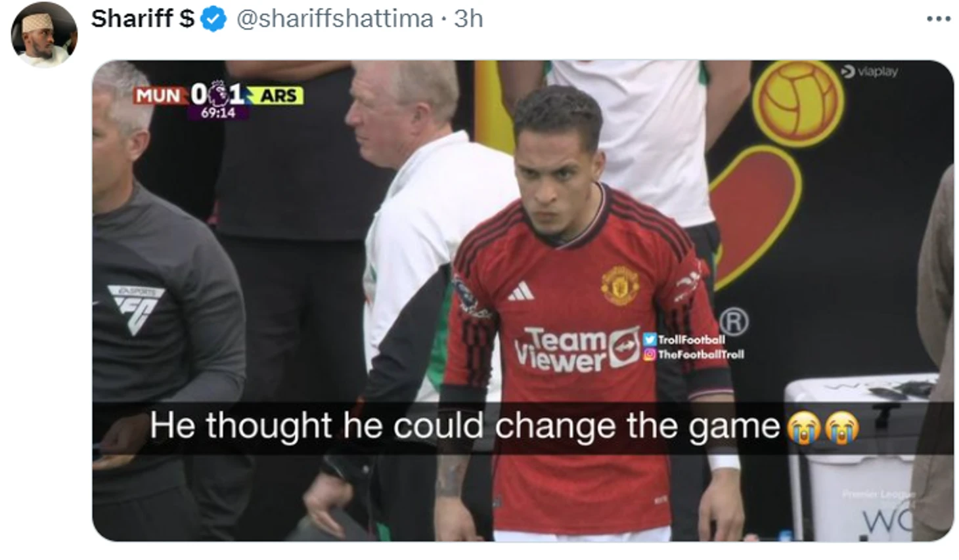Click the Shariff $ display name
Image resolution: width=959 pixels, height=560 pixels.
coord(143,19)
